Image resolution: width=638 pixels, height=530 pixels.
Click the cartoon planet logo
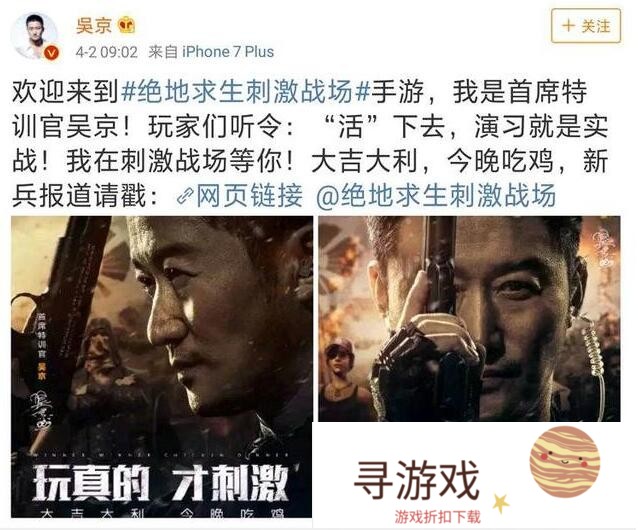coord(564,462)
